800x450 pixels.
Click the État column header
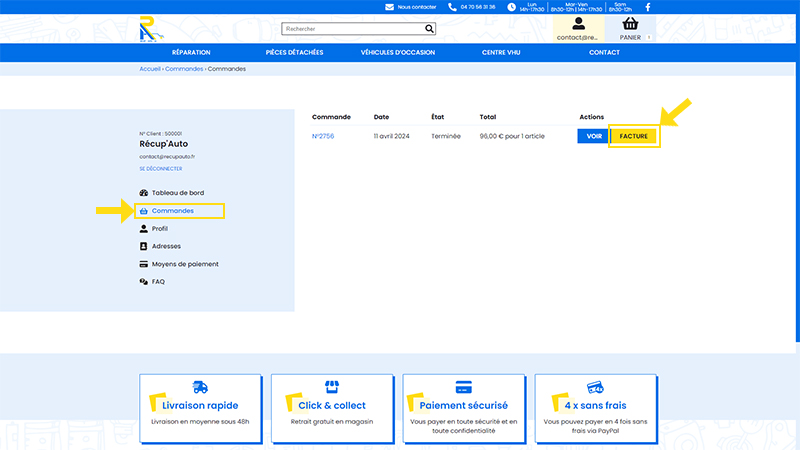[437, 117]
